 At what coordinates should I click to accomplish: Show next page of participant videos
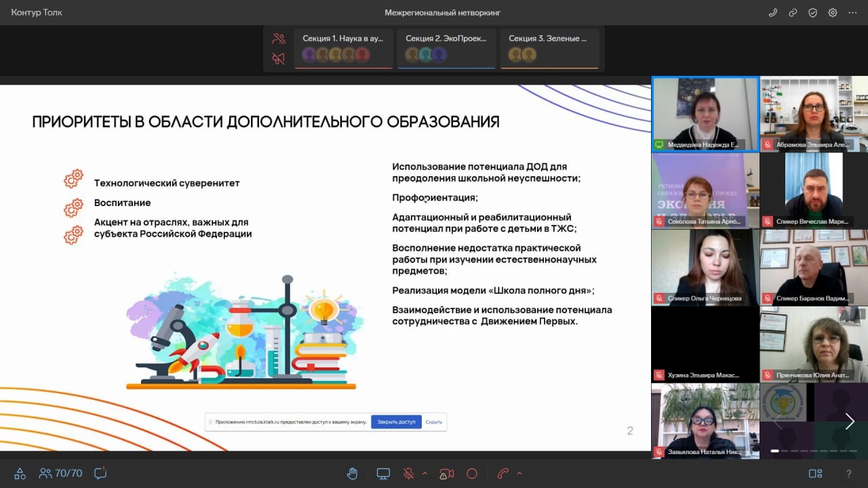point(849,422)
